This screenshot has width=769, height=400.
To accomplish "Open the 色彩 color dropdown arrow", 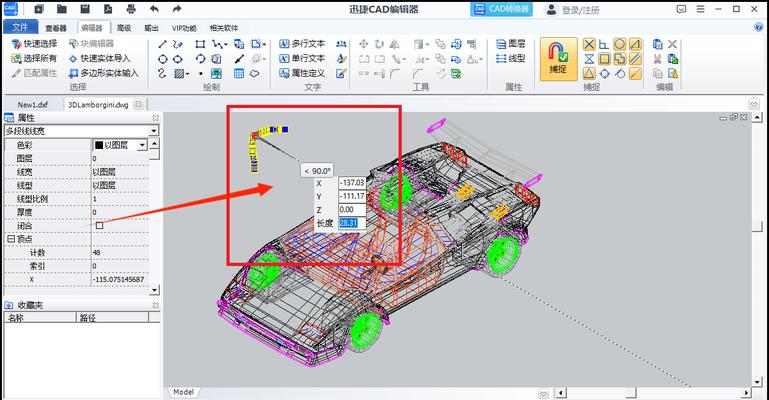I will (142, 145).
